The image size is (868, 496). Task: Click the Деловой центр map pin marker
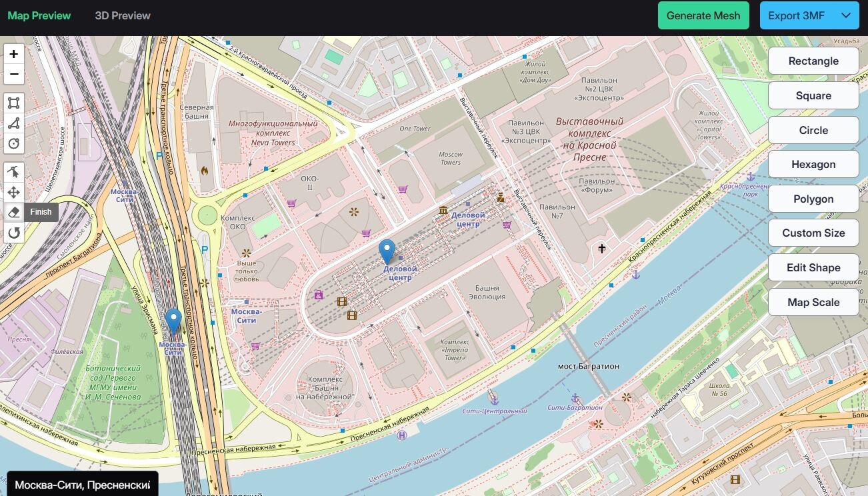387,252
